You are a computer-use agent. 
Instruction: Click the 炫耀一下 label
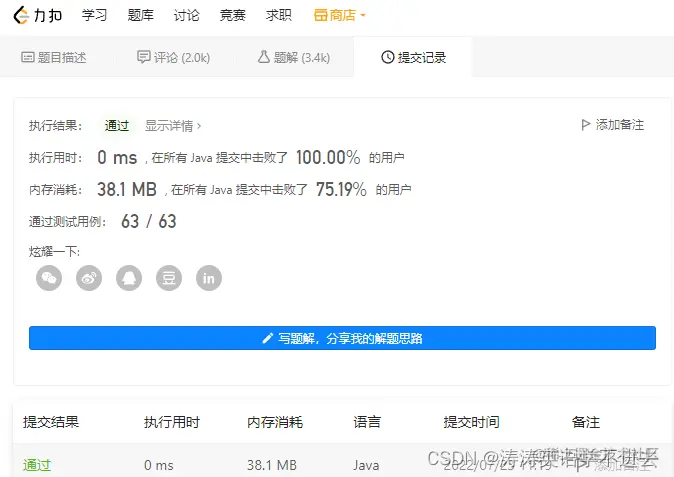pos(55,251)
